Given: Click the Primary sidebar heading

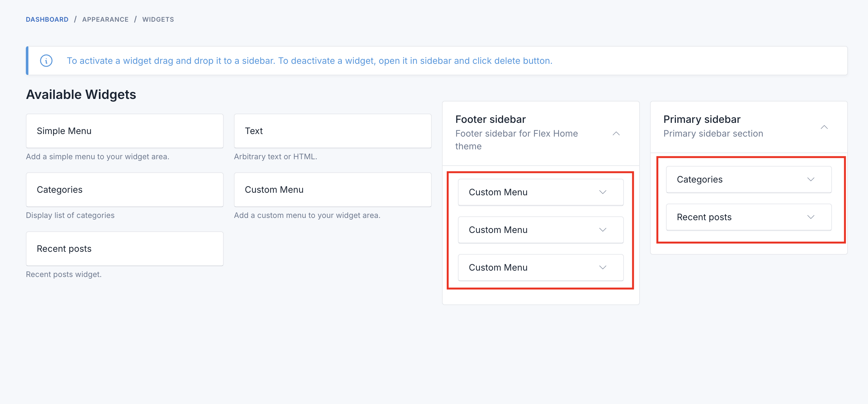Looking at the screenshot, I should [x=701, y=119].
